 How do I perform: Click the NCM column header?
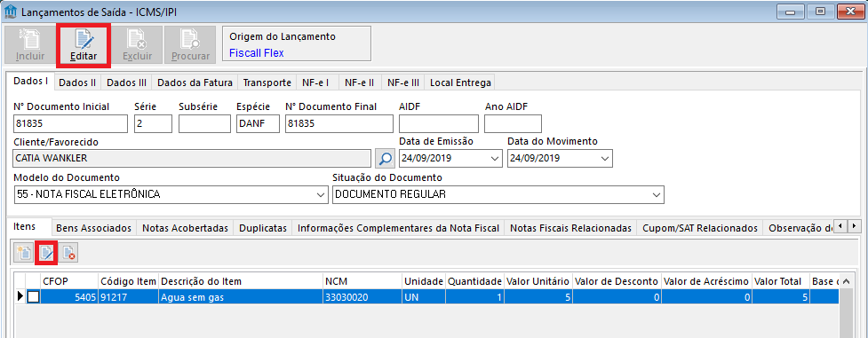click(362, 281)
